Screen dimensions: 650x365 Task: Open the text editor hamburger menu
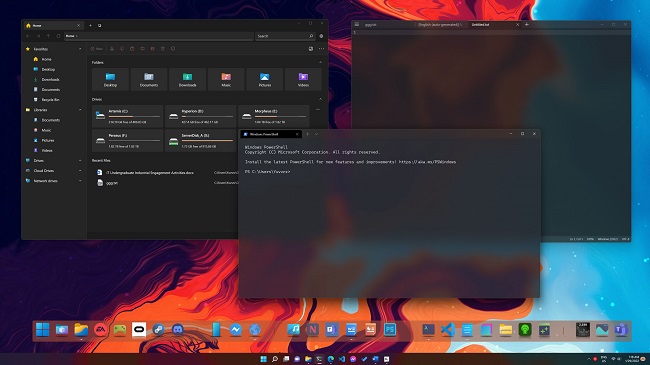pyautogui.click(x=357, y=24)
